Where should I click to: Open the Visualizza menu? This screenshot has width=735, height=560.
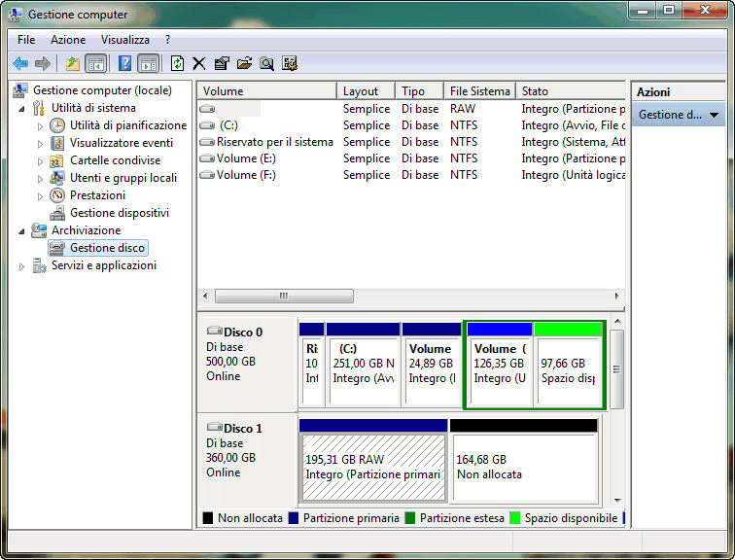[x=125, y=40]
